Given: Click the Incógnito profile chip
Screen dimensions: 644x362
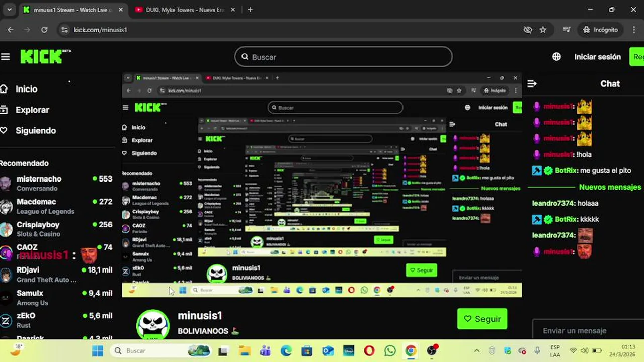Looking at the screenshot, I should (600, 30).
